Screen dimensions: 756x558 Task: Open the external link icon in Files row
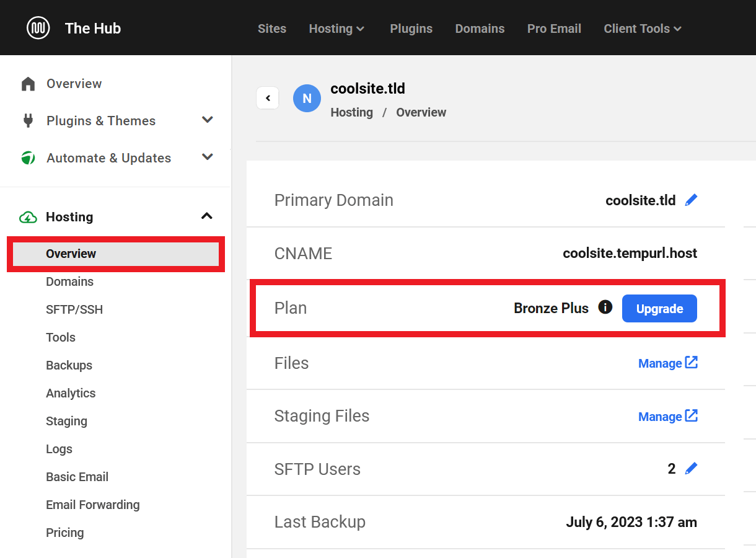[692, 363]
